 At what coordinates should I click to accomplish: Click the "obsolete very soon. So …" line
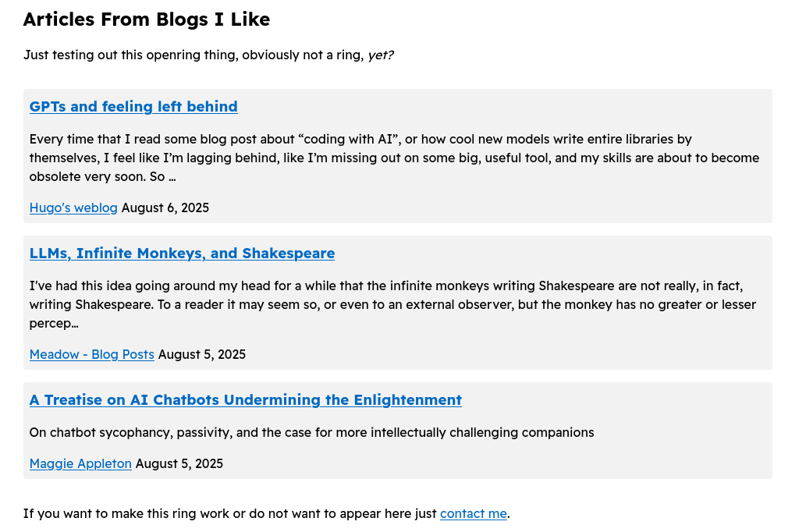[x=102, y=177]
